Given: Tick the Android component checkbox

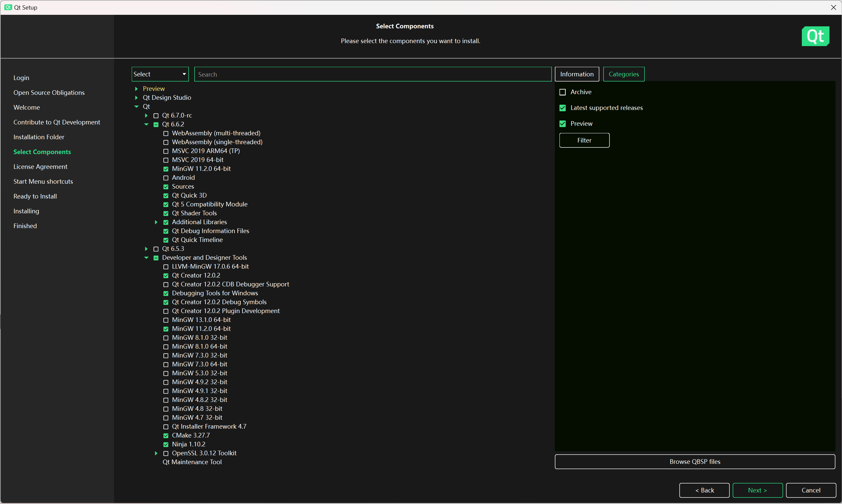Looking at the screenshot, I should tap(166, 178).
